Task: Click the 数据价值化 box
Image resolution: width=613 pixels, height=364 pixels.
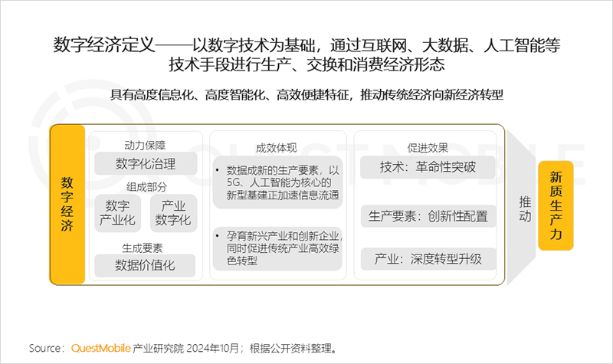Action: [x=146, y=265]
